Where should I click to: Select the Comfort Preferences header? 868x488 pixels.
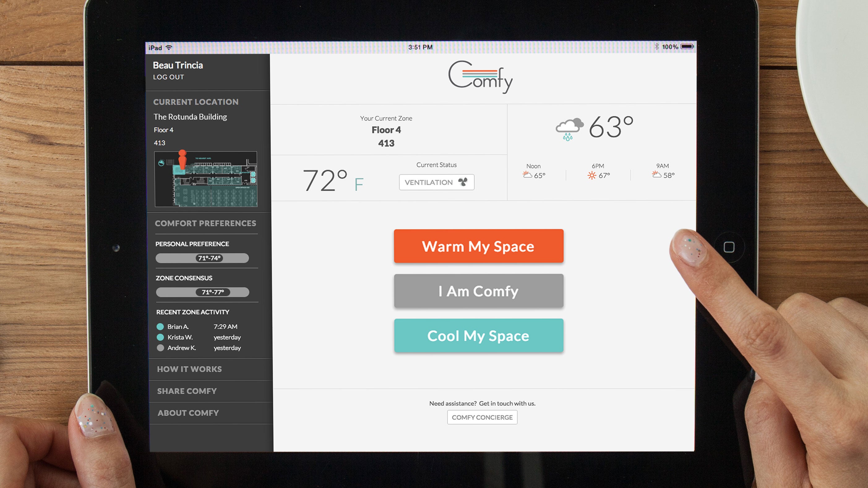(205, 223)
